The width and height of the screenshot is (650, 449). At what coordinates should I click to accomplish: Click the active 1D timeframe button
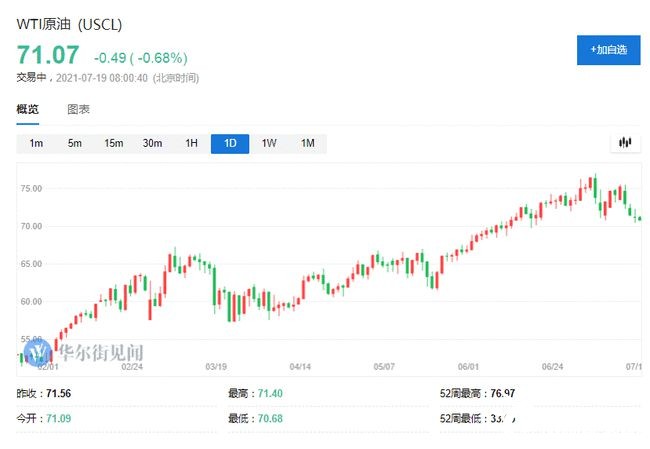coord(230,144)
